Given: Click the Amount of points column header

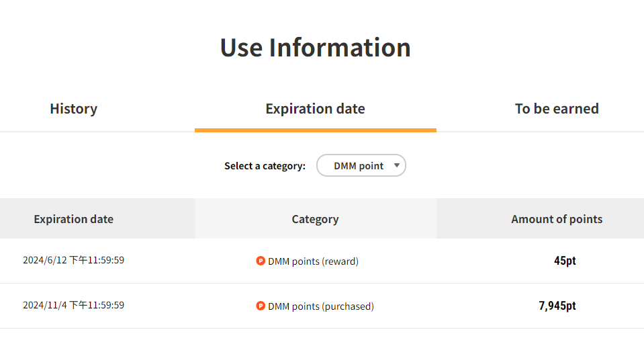Looking at the screenshot, I should point(557,219).
